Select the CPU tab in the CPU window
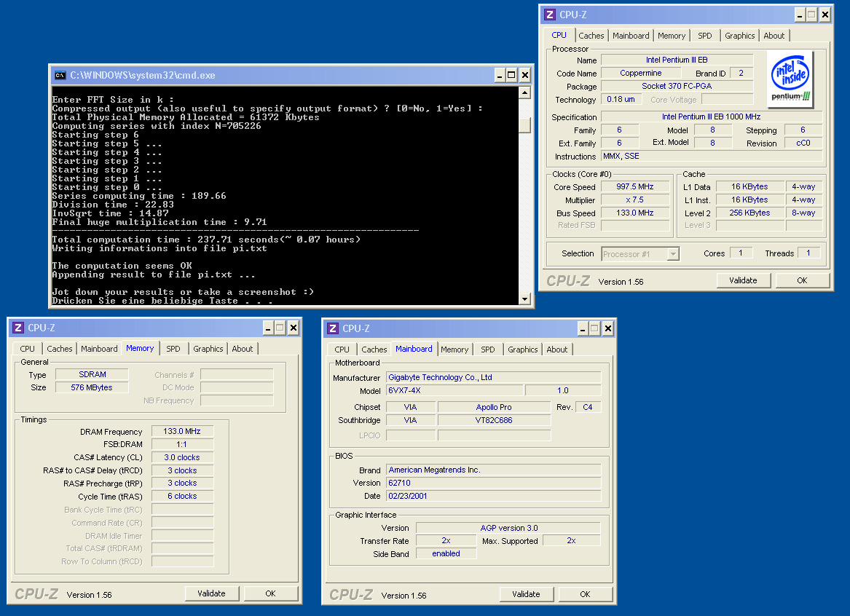The width and height of the screenshot is (850, 616). click(x=559, y=35)
